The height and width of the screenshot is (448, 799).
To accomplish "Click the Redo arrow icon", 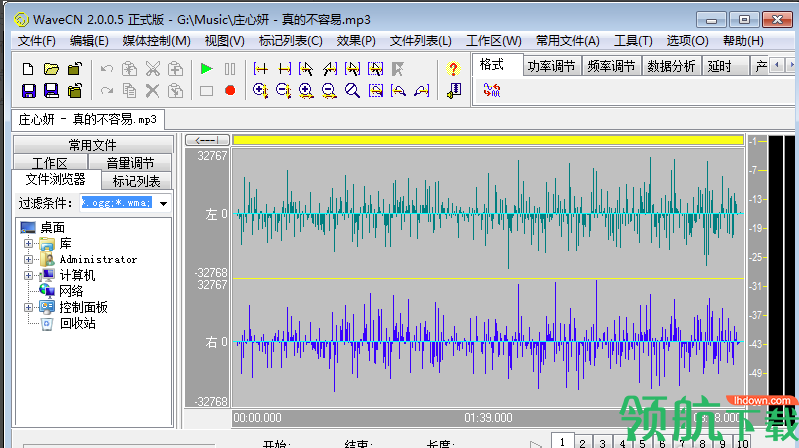I will (106, 91).
